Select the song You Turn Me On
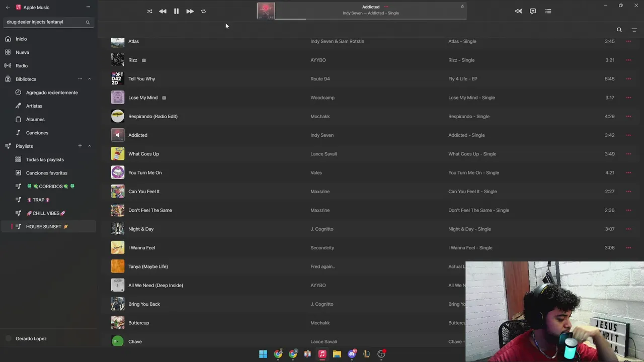The image size is (644, 362). [x=145, y=172]
